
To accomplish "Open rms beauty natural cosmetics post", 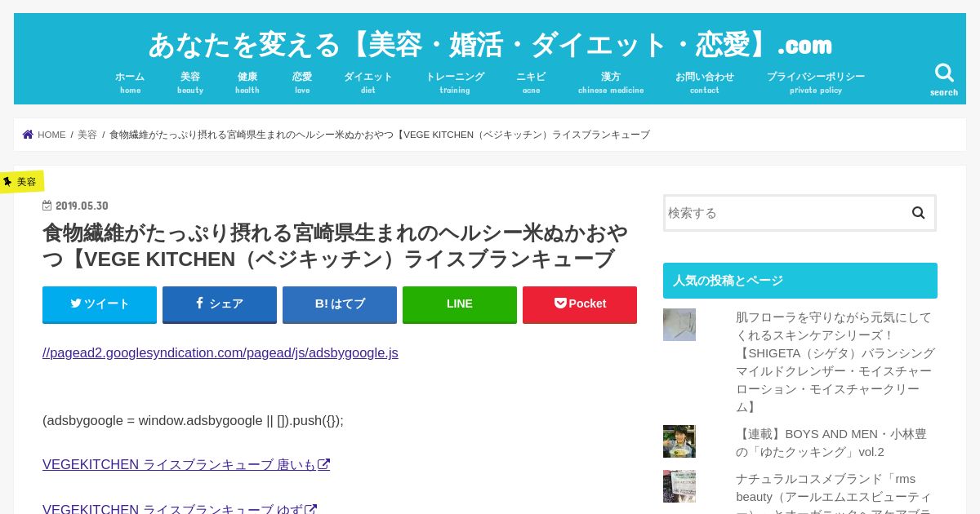I will [834, 492].
